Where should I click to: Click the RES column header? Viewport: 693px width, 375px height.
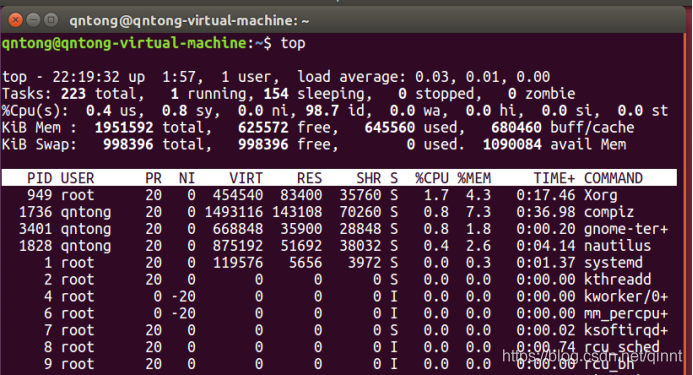click(x=309, y=178)
